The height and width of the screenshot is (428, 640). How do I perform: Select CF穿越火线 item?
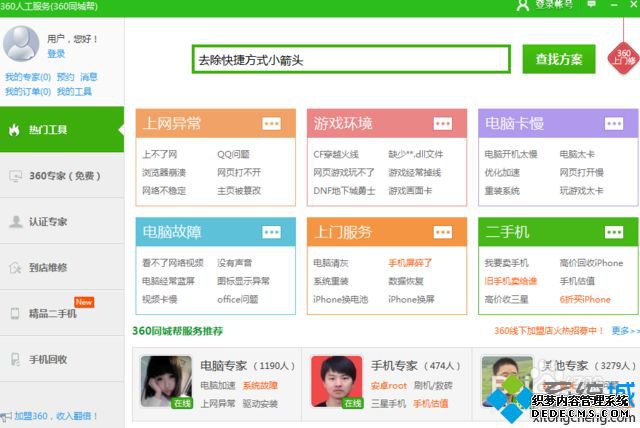[x=336, y=154]
